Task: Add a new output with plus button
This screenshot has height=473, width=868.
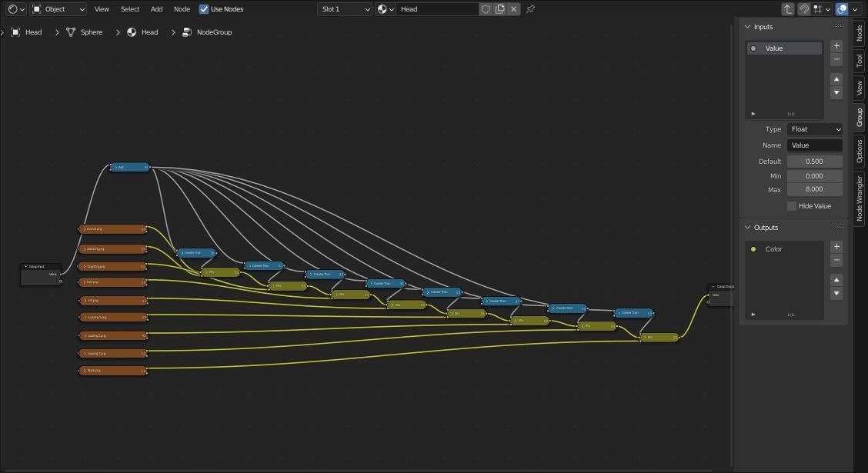Action: tap(836, 247)
